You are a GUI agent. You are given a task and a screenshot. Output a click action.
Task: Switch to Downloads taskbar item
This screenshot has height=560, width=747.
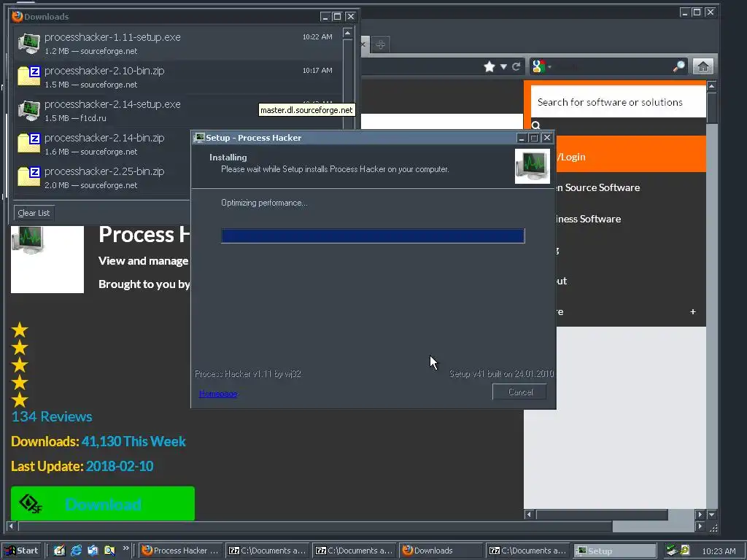click(441, 551)
